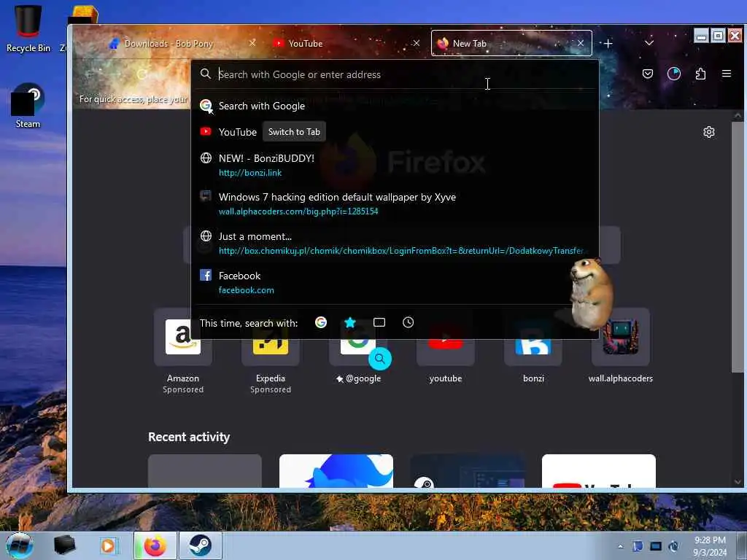Viewport: 747px width, 560px height.
Task: Click the scrollbar down arrow
Action: (x=738, y=481)
